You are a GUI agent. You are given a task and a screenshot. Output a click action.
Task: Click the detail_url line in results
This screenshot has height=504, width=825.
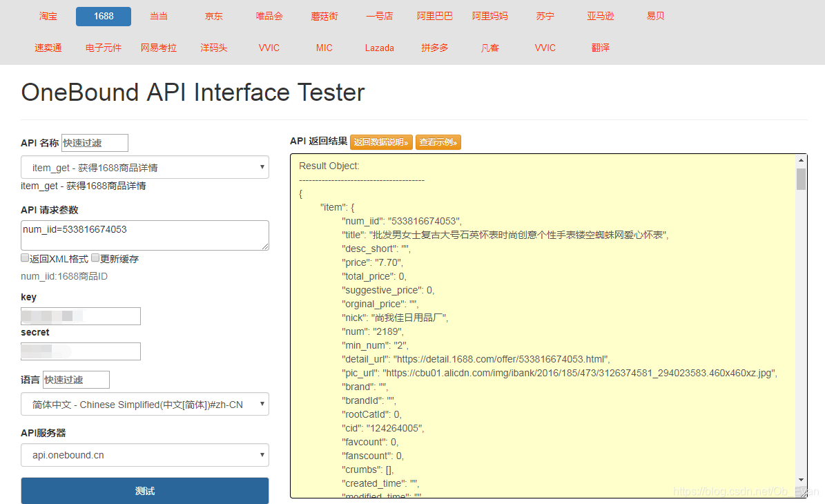pos(476,359)
